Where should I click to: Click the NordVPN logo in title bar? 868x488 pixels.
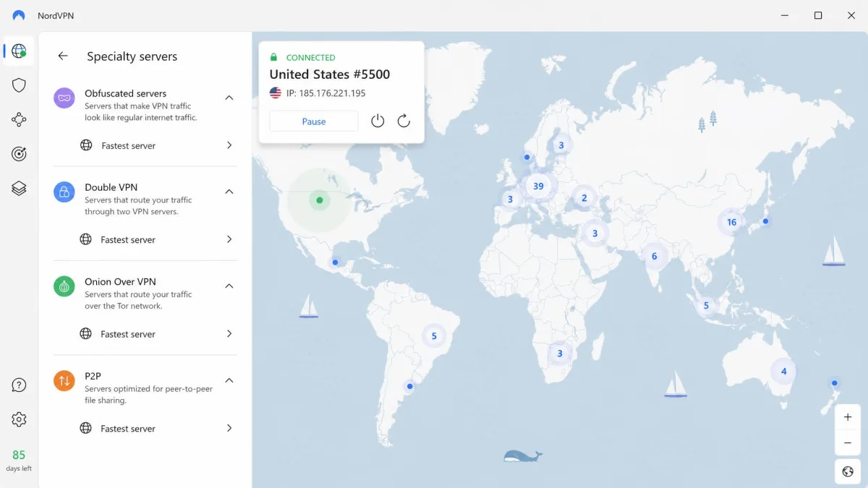19,15
